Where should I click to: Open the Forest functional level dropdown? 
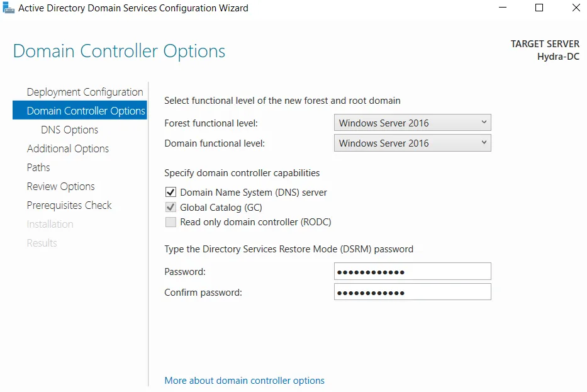click(x=412, y=123)
